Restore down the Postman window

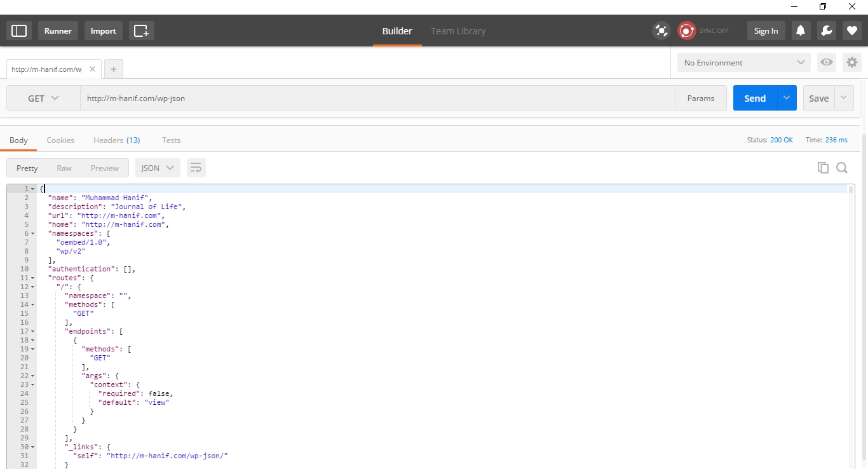(823, 6)
